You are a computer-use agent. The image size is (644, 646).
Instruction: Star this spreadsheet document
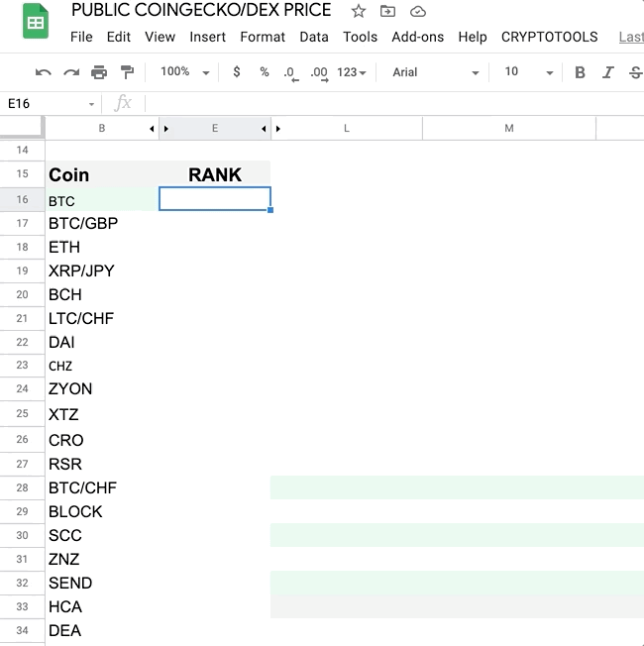pos(358,11)
